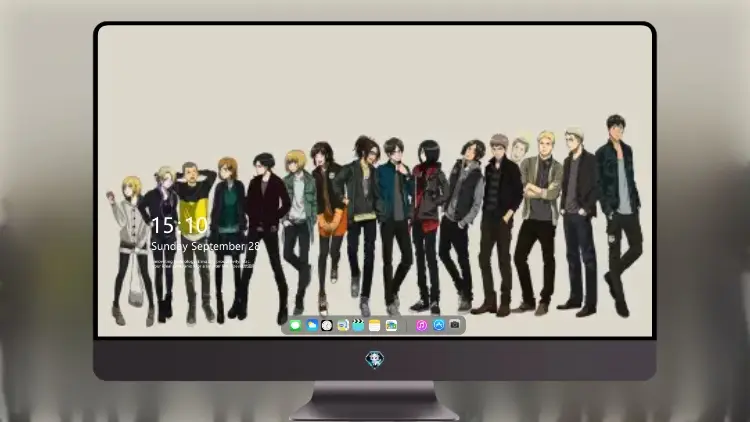Open the Weather app in dock

click(x=312, y=325)
